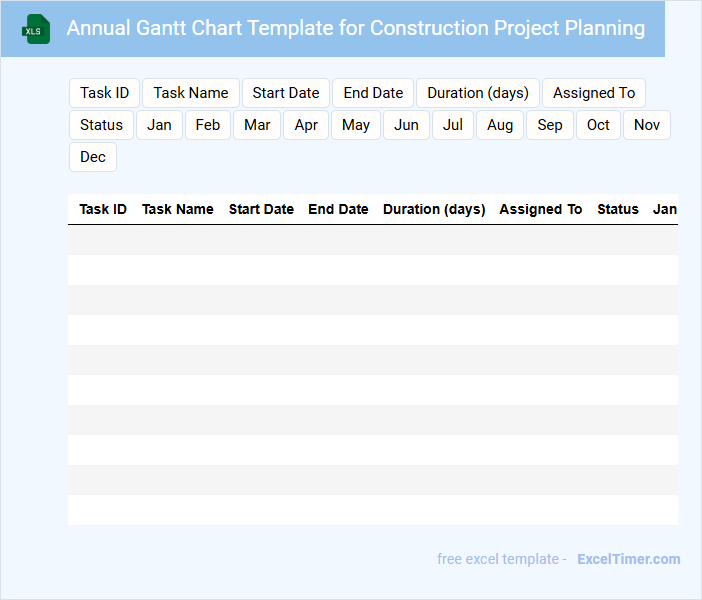Select the Dec month tag
This screenshot has width=702, height=600.
pyautogui.click(x=93, y=157)
